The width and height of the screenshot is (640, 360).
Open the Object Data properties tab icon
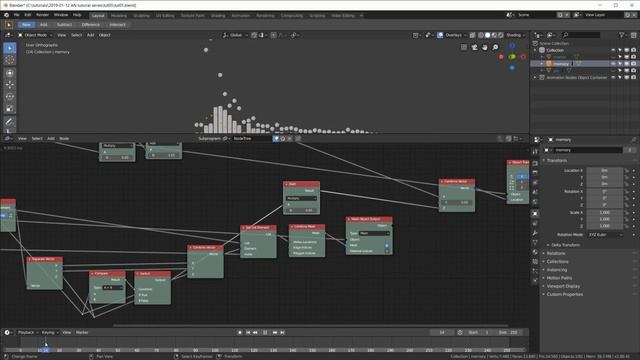click(x=535, y=243)
